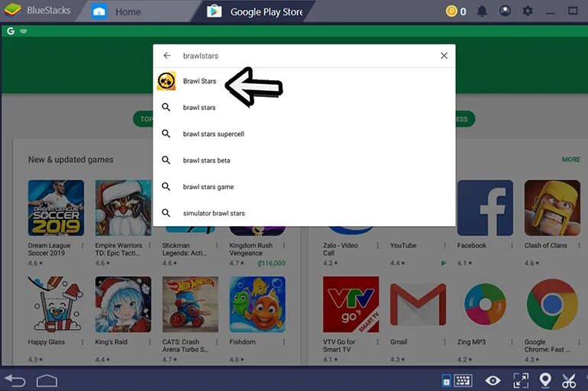Toggle the eye overlay icon
This screenshot has height=391, width=588.
tap(493, 380)
